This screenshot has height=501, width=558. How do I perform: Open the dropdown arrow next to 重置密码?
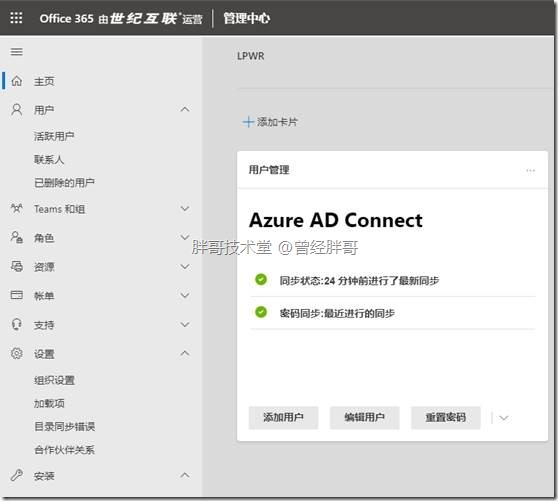tap(503, 418)
